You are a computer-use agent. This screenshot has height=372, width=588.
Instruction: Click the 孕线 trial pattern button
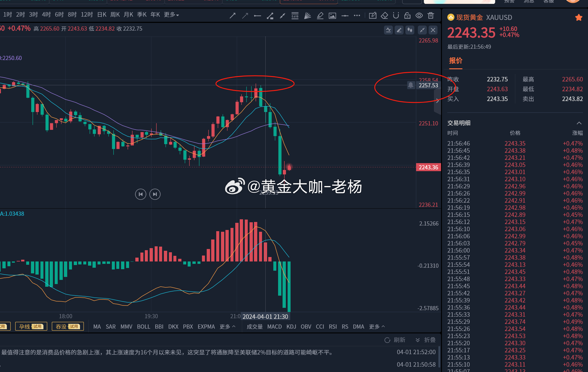(31, 327)
